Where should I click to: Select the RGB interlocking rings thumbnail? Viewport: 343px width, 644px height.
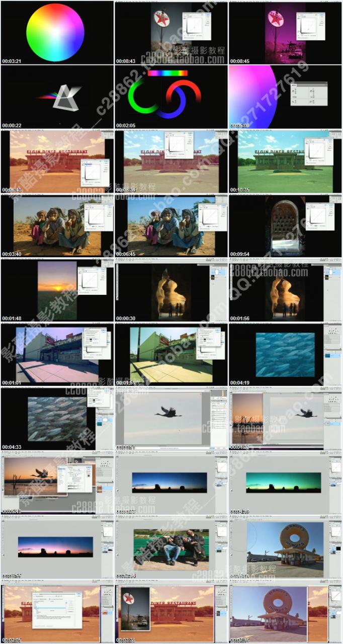click(171, 97)
